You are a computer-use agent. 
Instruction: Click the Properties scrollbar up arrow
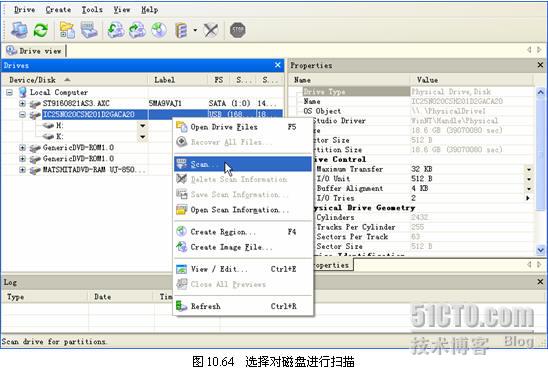[541, 93]
